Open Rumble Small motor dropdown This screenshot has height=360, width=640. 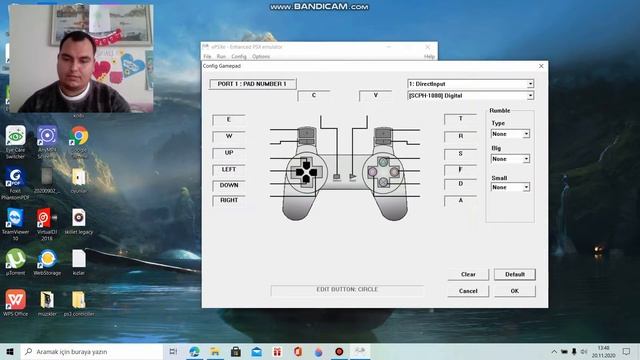[x=510, y=187]
